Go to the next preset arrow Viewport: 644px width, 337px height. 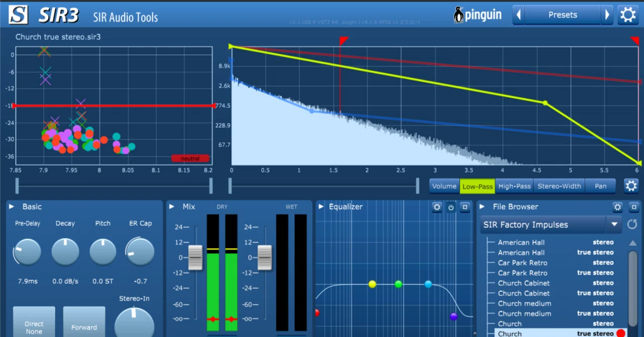coord(607,15)
